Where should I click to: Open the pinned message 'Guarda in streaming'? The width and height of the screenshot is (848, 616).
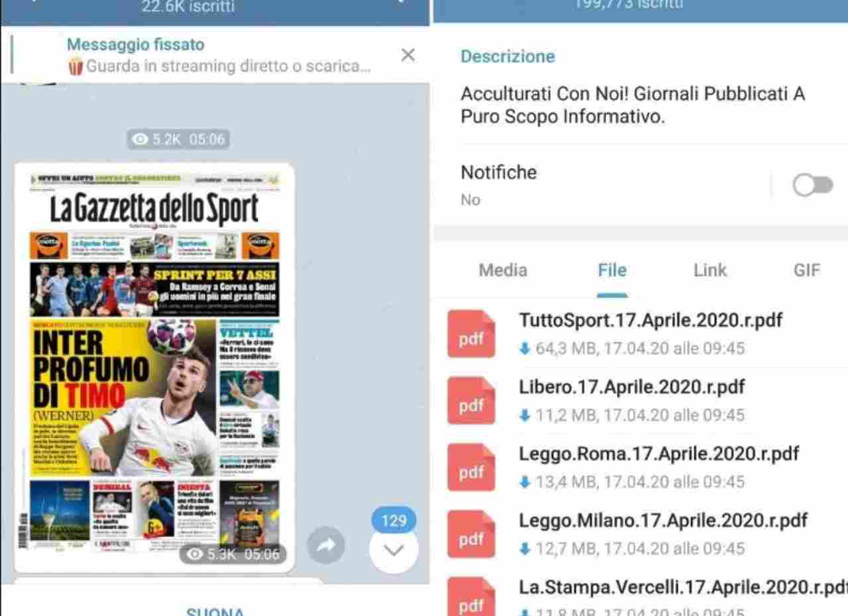pos(219,56)
